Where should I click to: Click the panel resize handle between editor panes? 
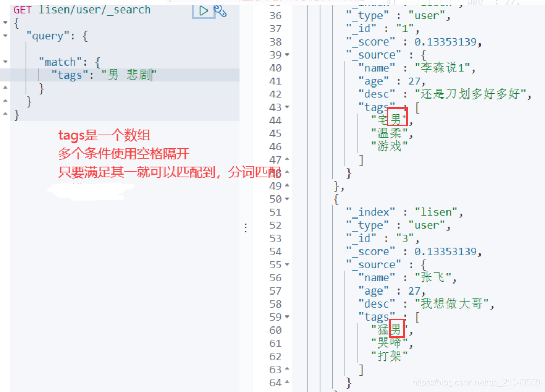point(246,227)
